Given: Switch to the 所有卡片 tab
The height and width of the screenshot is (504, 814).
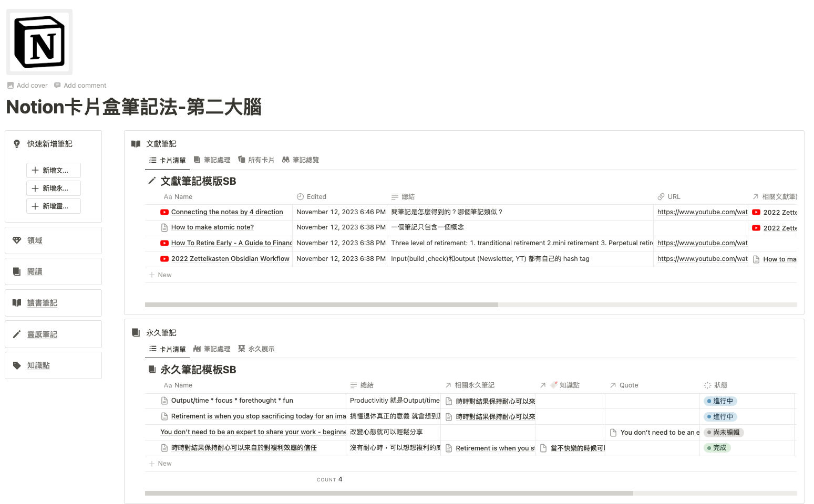Looking at the screenshot, I should tap(256, 160).
